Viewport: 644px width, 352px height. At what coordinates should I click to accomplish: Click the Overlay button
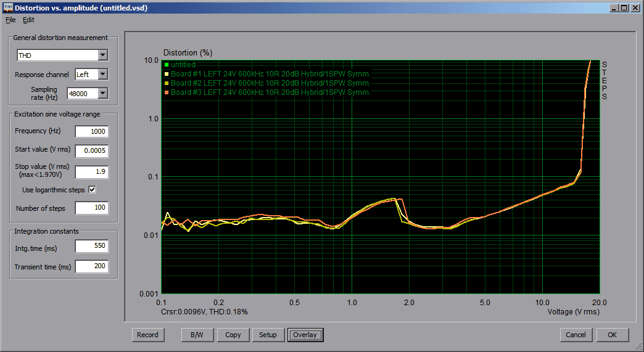click(305, 335)
